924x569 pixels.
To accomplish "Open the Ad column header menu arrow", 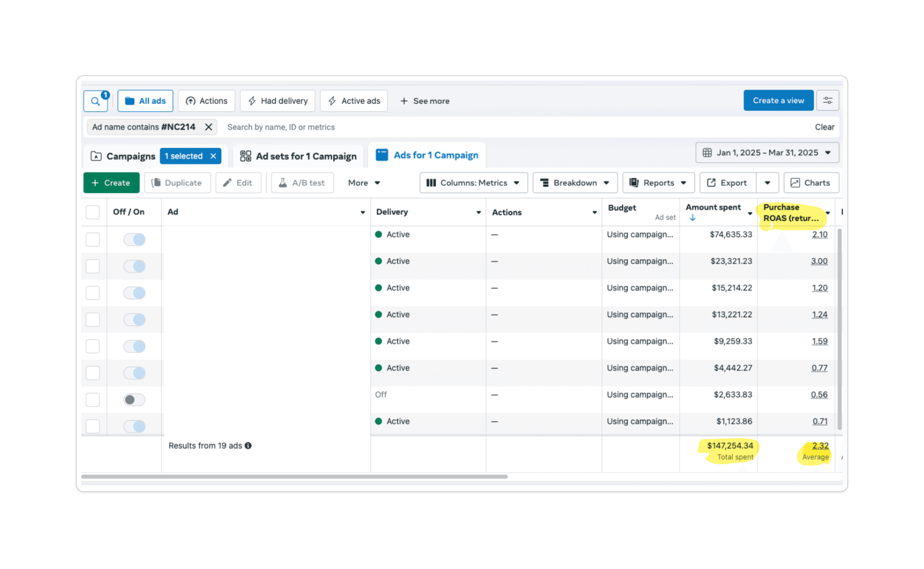I will (x=363, y=212).
